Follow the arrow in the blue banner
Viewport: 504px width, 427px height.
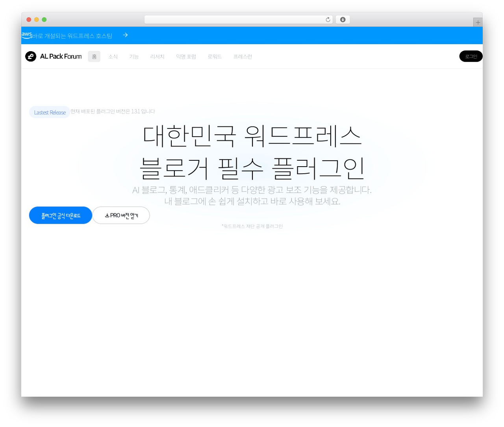click(x=125, y=35)
